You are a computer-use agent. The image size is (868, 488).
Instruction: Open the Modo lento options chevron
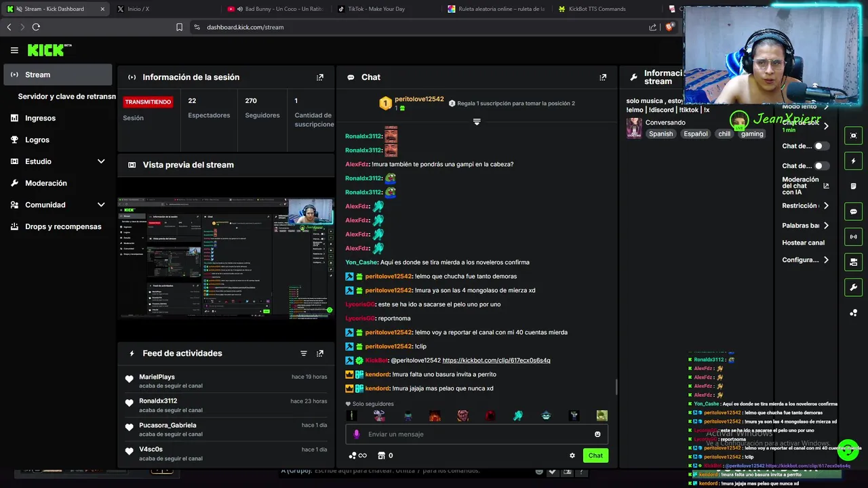[826, 106]
